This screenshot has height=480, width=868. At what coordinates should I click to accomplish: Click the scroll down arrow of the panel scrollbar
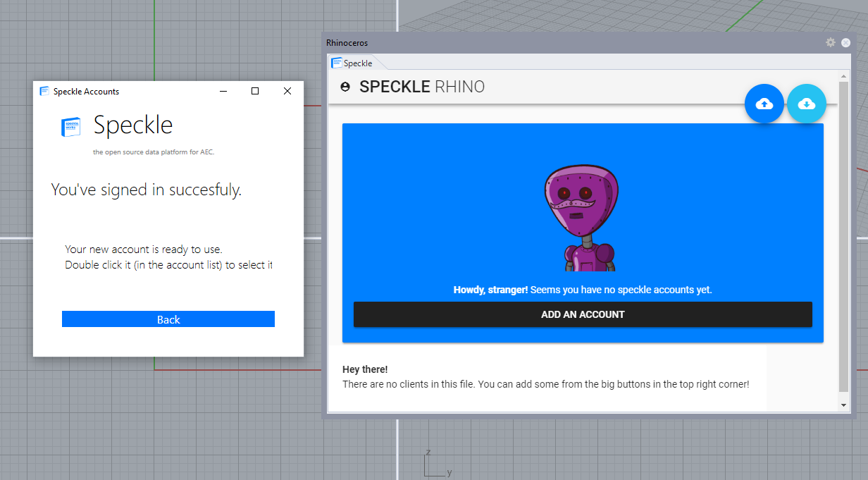click(844, 405)
